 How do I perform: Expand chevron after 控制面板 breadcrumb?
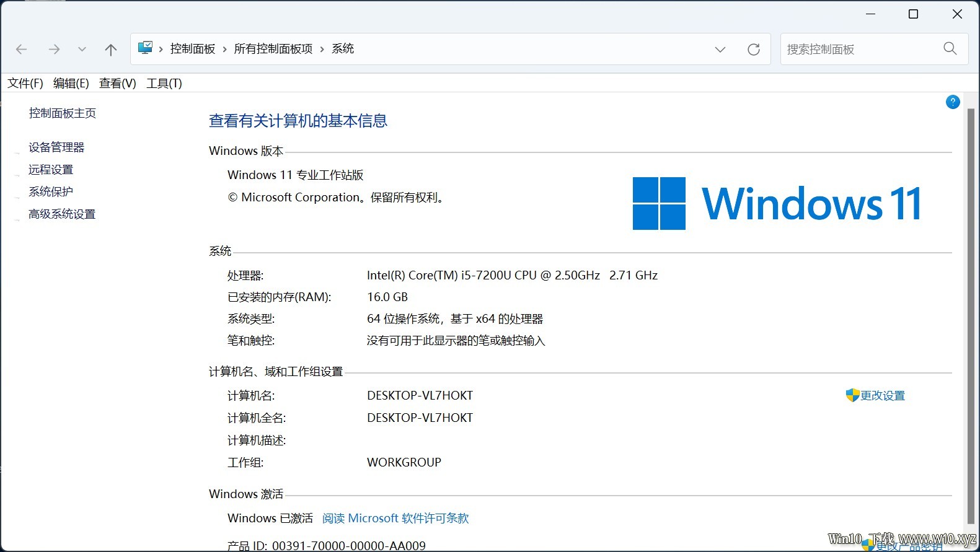click(224, 50)
